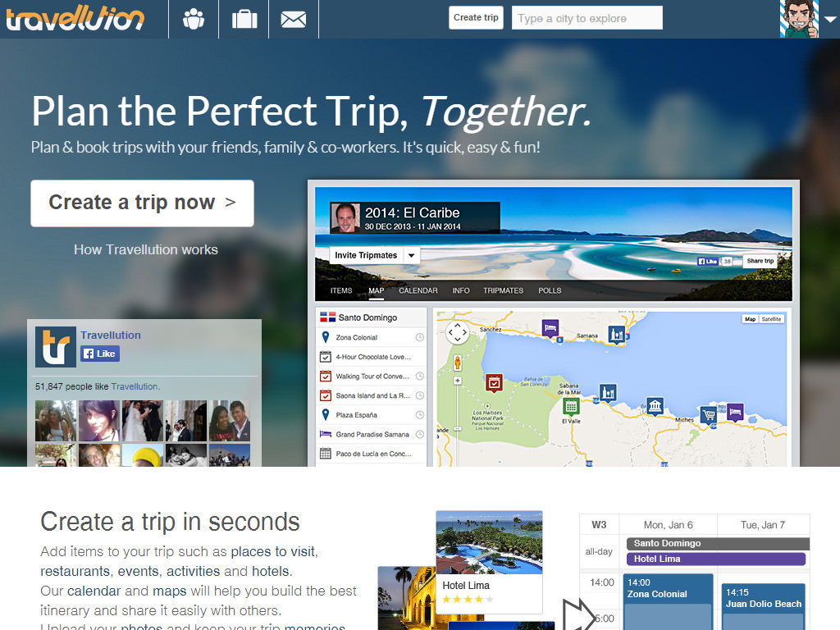Click the Street View pegman on map
This screenshot has width=840, height=630.
click(458, 363)
